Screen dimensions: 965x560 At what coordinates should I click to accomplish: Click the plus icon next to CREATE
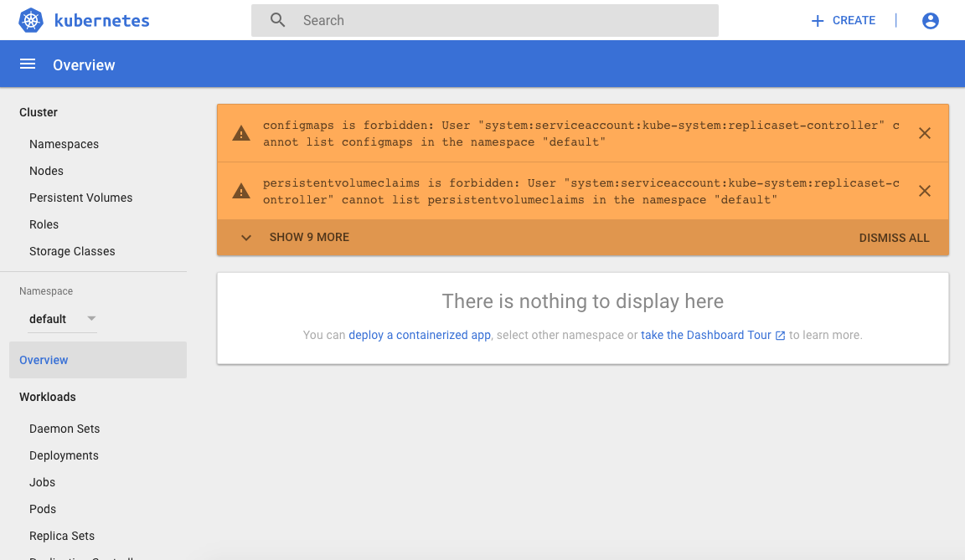point(817,20)
